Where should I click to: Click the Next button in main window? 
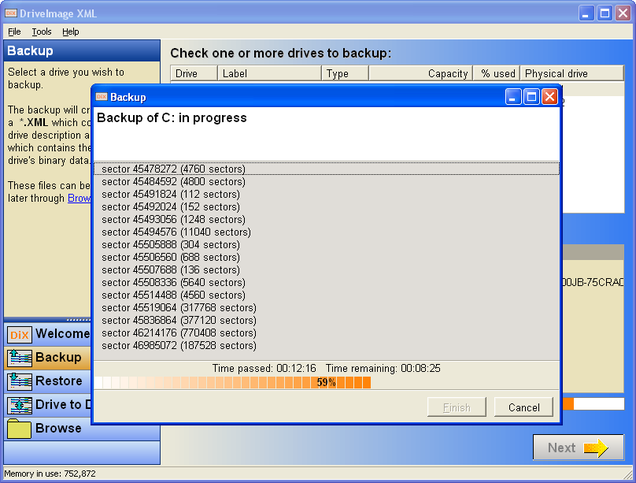tap(578, 447)
